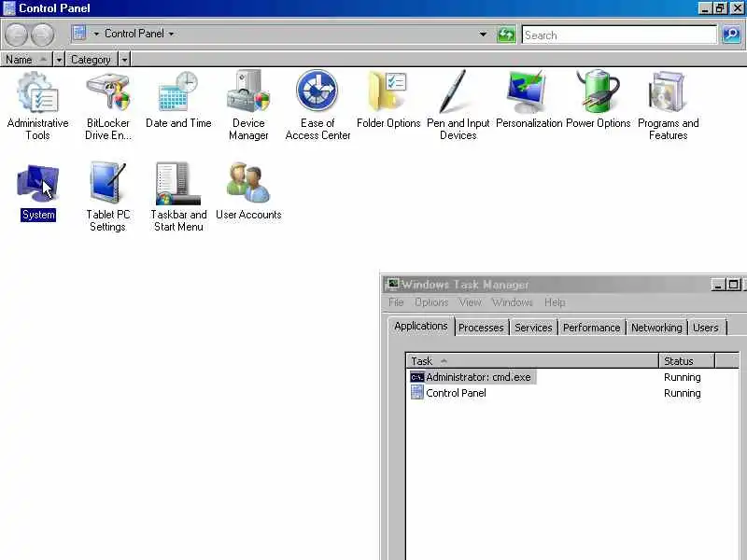
Task: Sort by Name column header
Action: click(27, 60)
